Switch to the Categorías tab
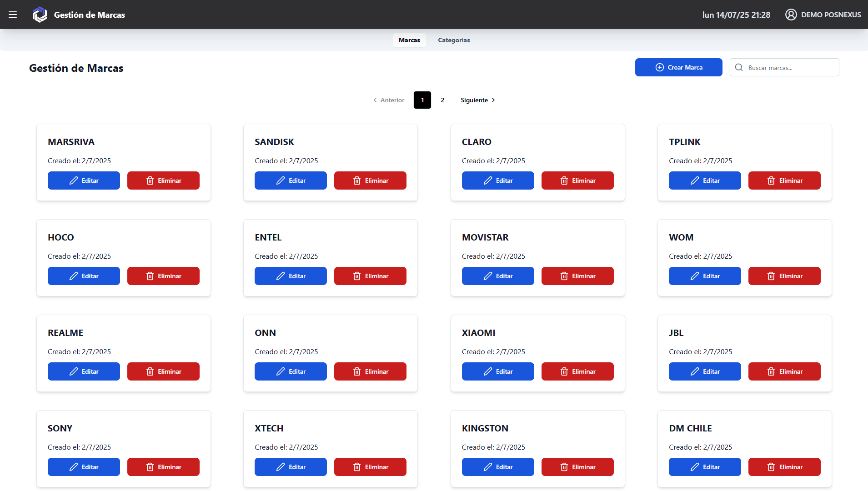Viewport: 868px width, 491px height. [x=454, y=40]
